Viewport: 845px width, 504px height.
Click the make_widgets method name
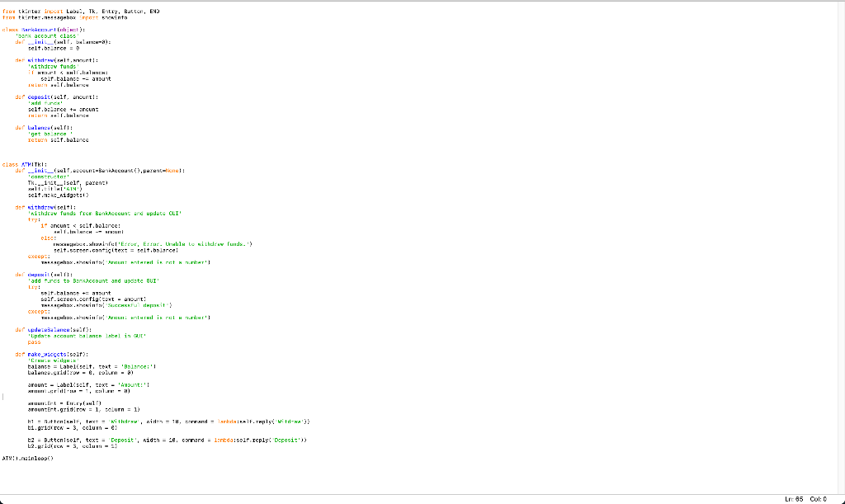45,354
